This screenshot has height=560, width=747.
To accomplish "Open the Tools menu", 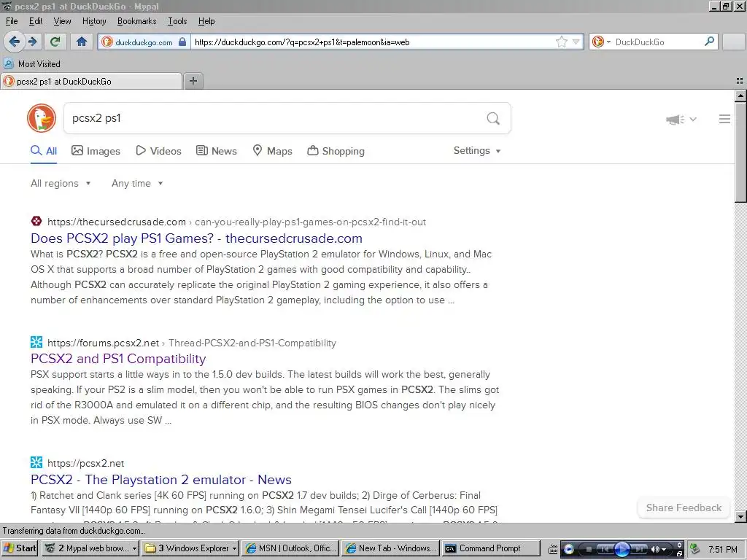I will (177, 21).
